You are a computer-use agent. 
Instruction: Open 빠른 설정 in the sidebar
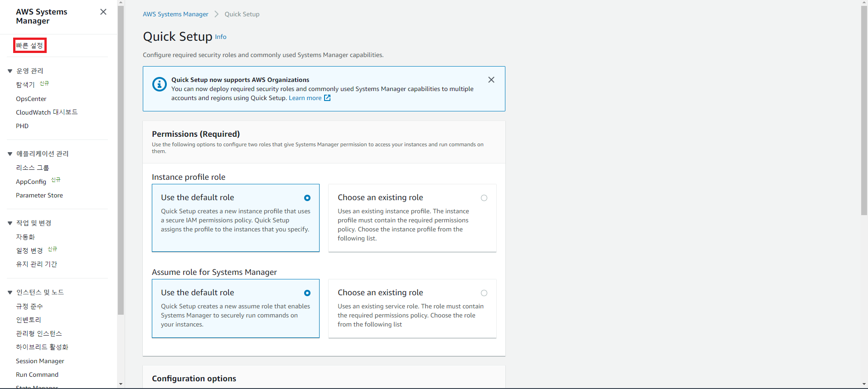click(29, 45)
